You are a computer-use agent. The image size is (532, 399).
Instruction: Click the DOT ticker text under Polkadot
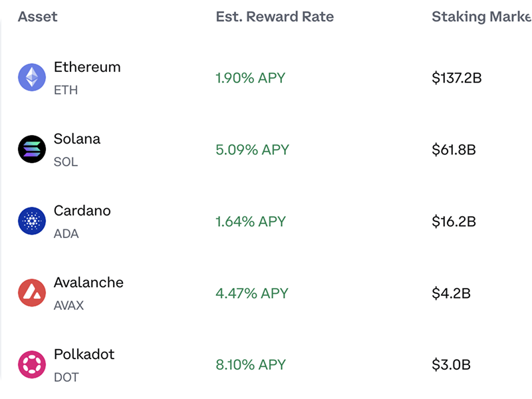tap(65, 377)
